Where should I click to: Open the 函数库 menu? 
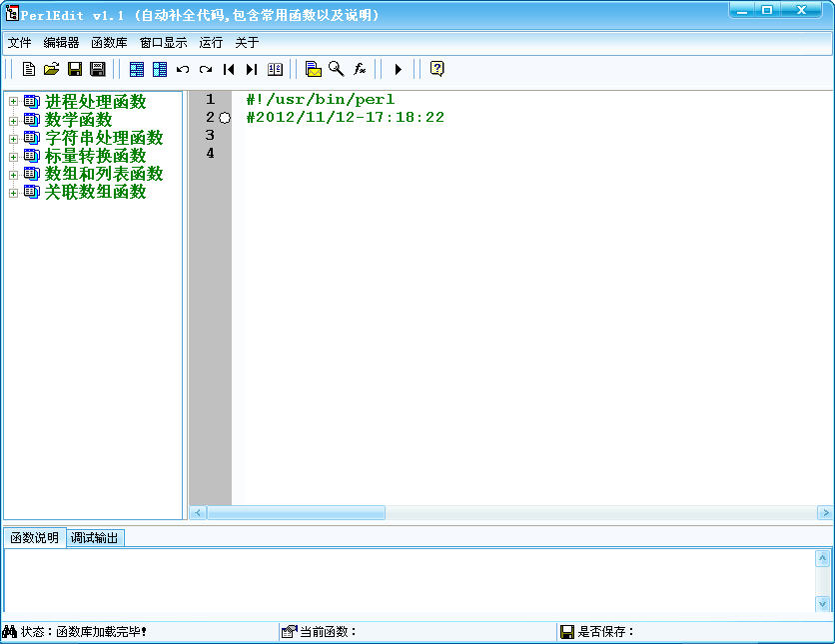(109, 43)
